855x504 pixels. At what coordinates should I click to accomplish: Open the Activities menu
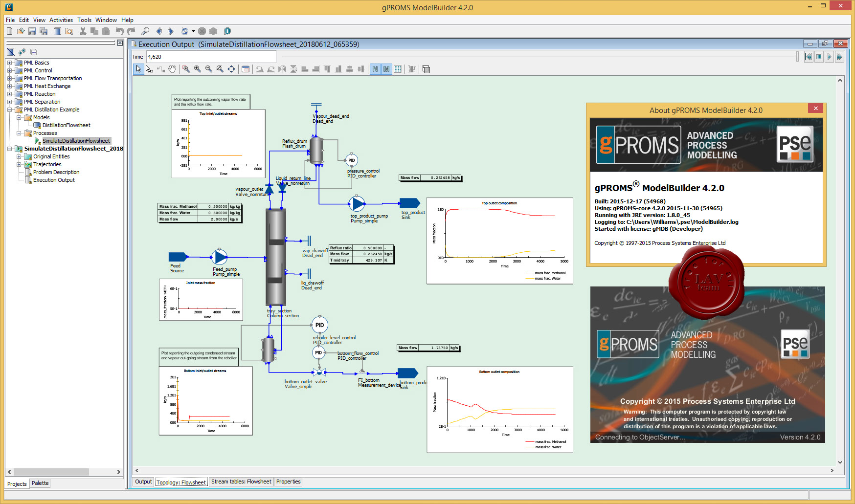point(61,20)
